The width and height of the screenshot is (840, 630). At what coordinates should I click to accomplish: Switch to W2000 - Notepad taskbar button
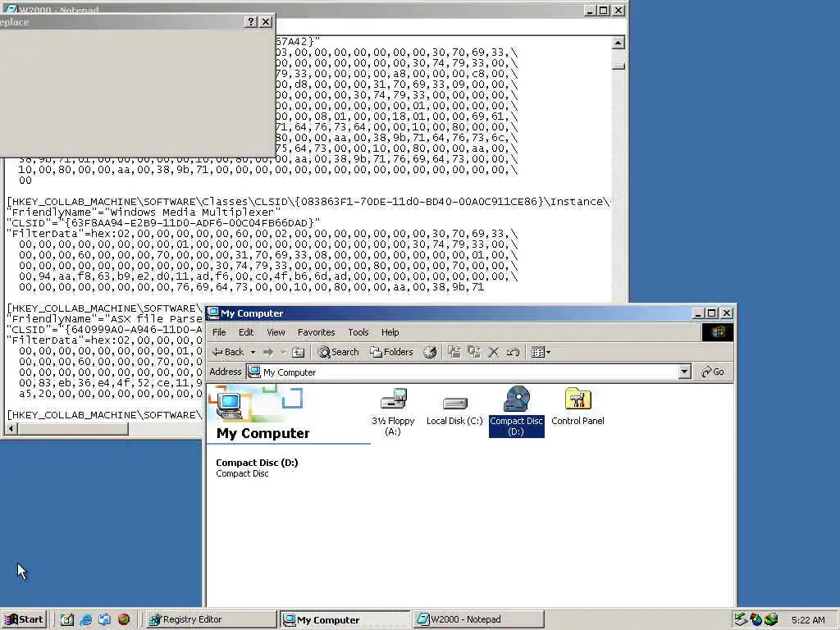[479, 619]
